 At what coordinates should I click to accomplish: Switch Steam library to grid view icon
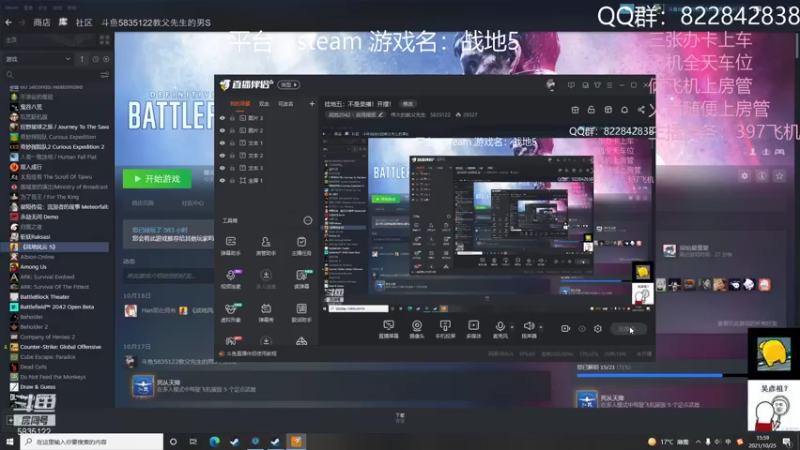(105, 40)
